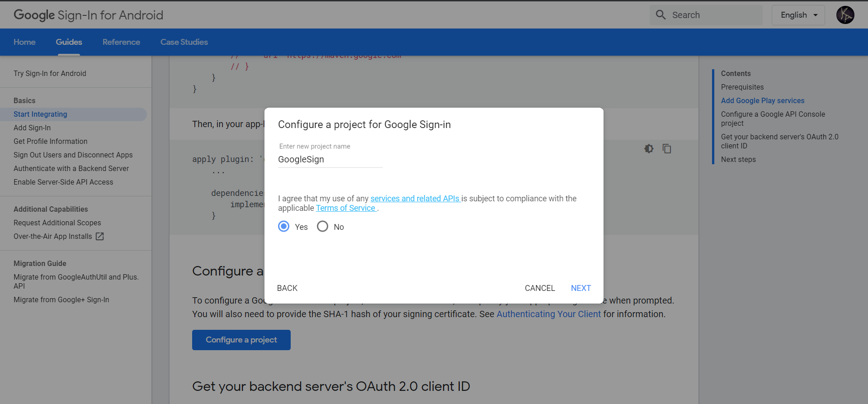This screenshot has width=868, height=404.
Task: Open Authenticate with a Backend Server
Action: [x=71, y=168]
